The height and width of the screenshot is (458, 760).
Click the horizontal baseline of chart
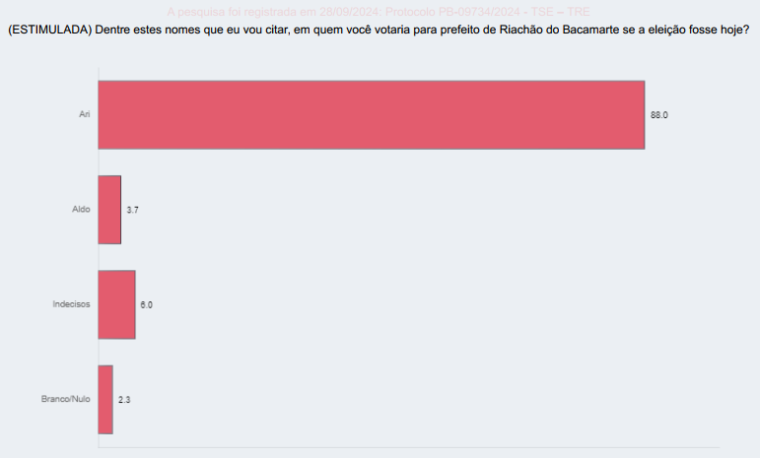coord(409,447)
